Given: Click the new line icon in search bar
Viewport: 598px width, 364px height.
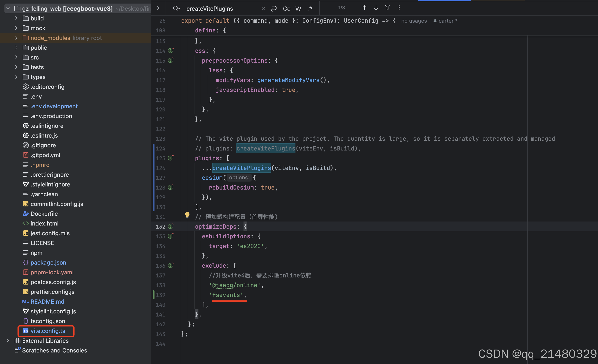Looking at the screenshot, I should click(x=273, y=8).
